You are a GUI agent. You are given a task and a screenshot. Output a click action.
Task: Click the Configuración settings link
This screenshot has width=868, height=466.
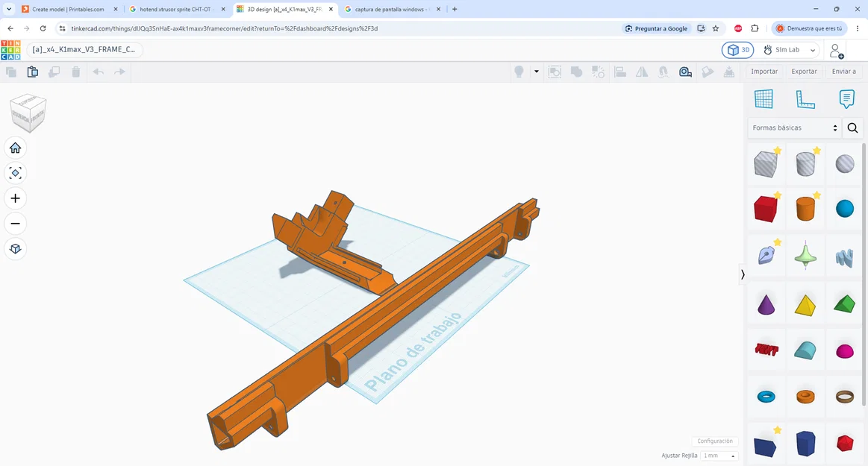click(715, 441)
